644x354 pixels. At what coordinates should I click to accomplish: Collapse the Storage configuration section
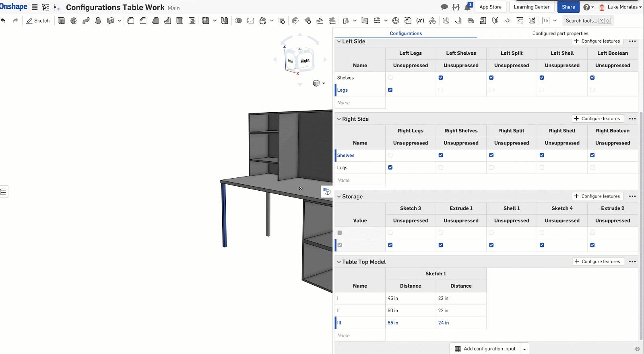(339, 197)
